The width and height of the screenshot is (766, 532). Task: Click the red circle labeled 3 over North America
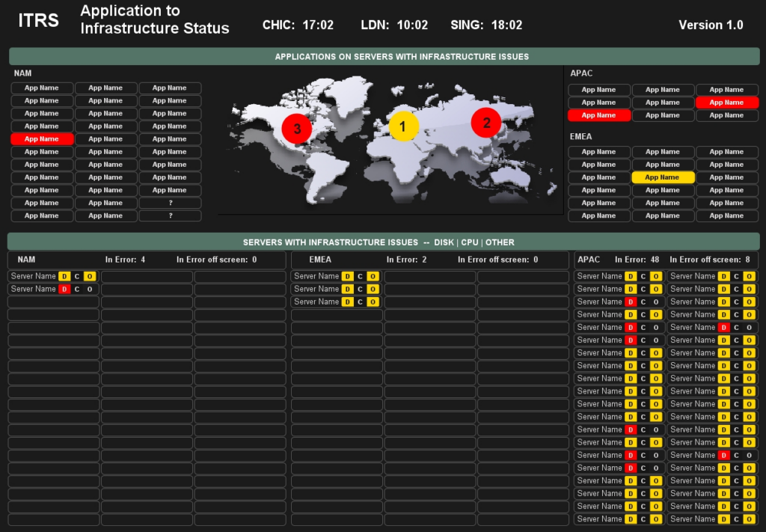tap(296, 128)
